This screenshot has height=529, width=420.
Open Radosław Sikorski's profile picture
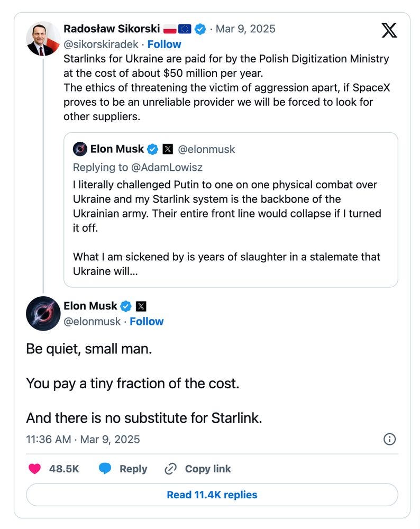(43, 39)
